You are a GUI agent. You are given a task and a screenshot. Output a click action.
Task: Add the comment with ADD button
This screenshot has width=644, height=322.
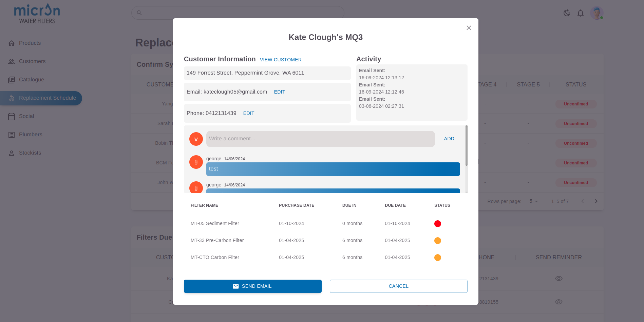[449, 139]
